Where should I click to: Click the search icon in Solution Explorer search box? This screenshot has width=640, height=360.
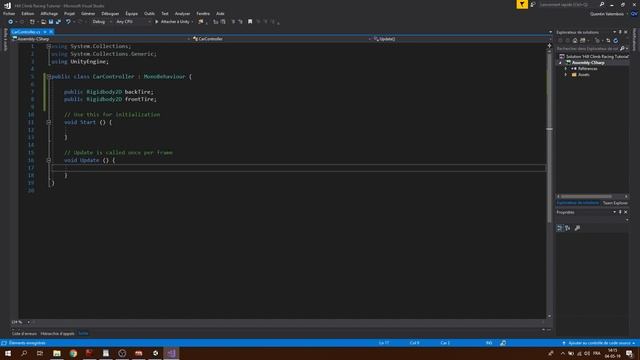point(622,48)
